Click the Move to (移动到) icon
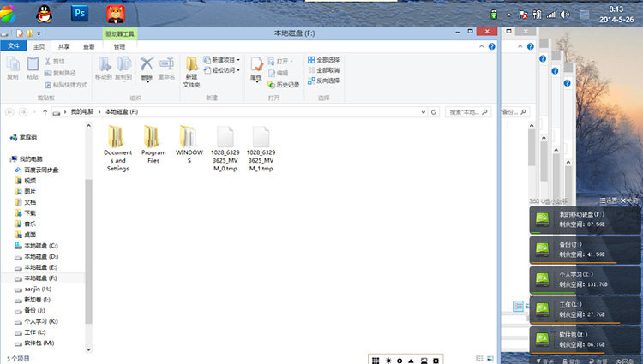The width and height of the screenshot is (643, 364). pyautogui.click(x=104, y=68)
